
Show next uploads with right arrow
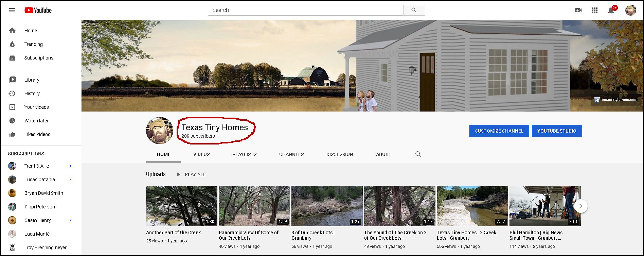tap(581, 206)
